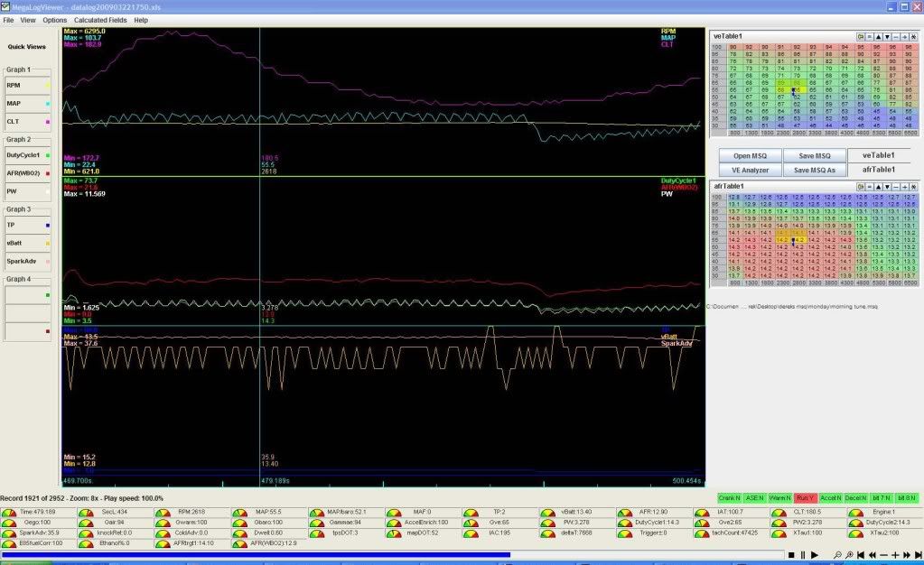
Task: Click the cyan color swatch beside MAP
Action: click(x=48, y=105)
